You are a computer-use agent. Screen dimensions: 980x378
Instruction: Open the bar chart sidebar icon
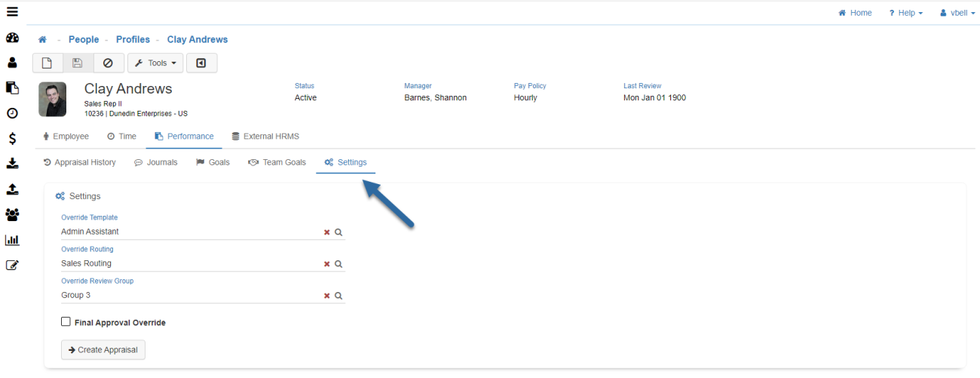(x=12, y=240)
